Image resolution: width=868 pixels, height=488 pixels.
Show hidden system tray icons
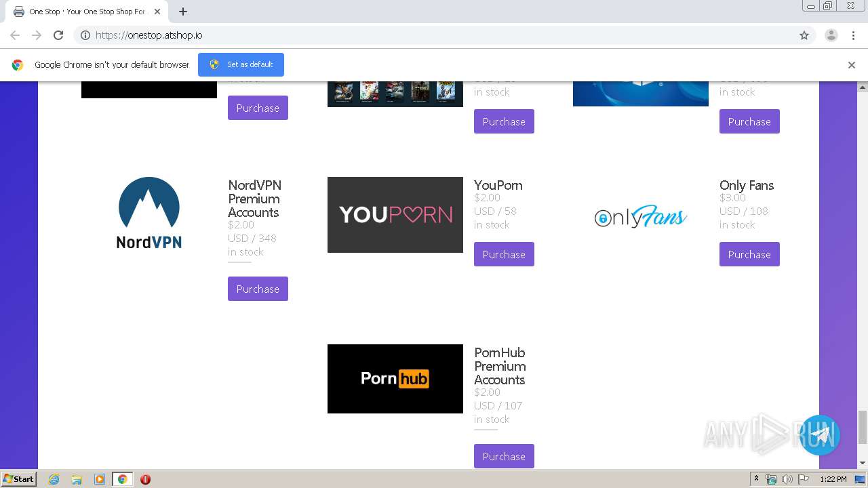point(756,479)
